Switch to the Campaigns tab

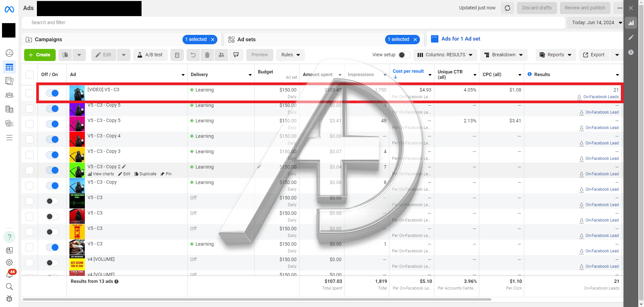point(49,40)
